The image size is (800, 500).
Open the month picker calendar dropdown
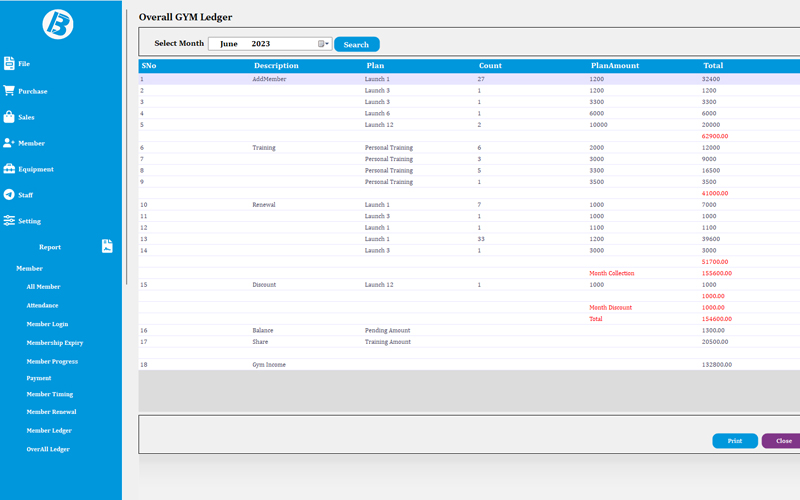point(323,44)
